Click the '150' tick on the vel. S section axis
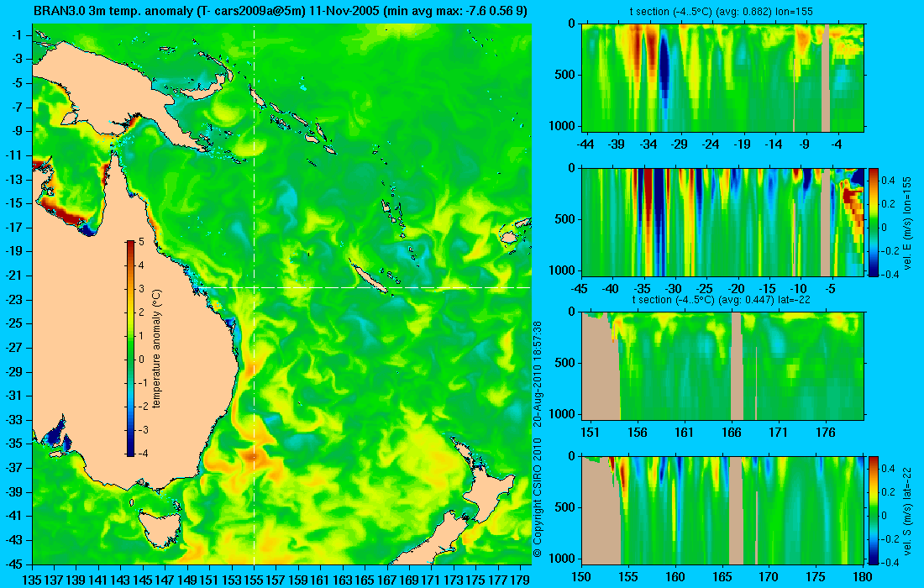Screen dimensions: 924x588 click(581, 577)
